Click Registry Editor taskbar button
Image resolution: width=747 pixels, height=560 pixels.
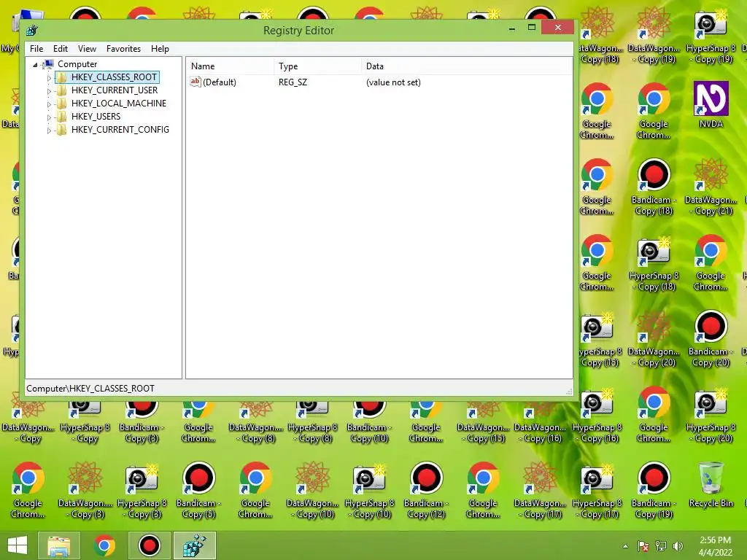[x=195, y=545]
